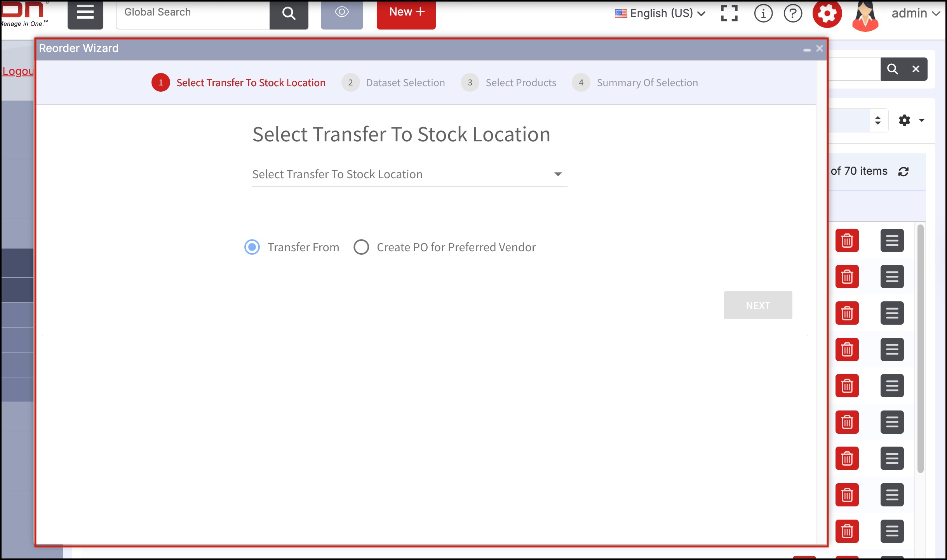Open the eighth row's hamburger menu
The image size is (947, 560).
tap(892, 495)
